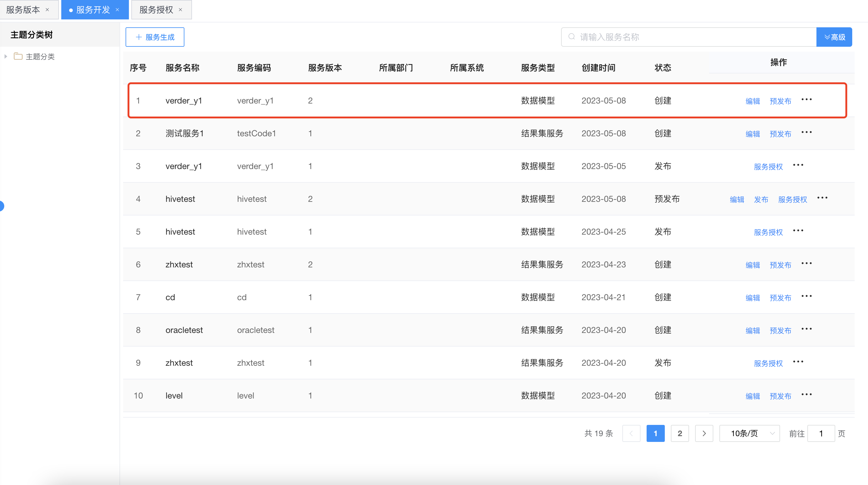
Task: Open more actions for row 4 hivetest
Action: (822, 198)
